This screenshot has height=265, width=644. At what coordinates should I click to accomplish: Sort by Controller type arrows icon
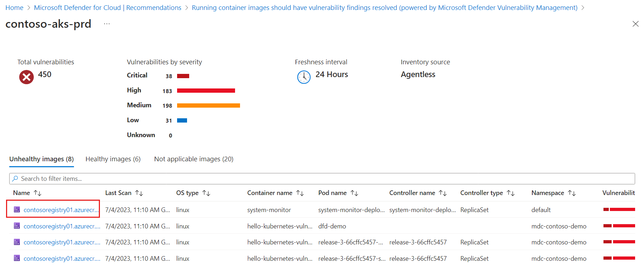(511, 193)
